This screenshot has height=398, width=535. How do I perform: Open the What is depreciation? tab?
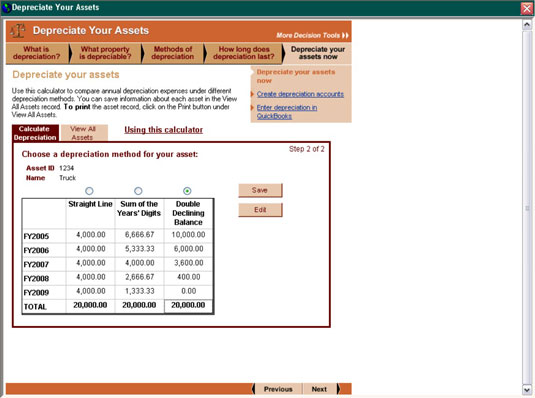pos(37,53)
